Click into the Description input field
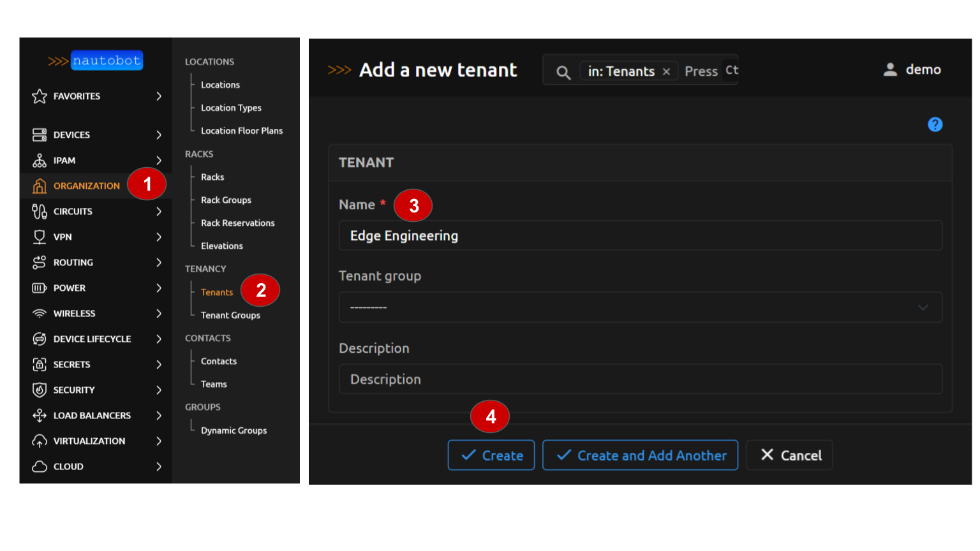 pyautogui.click(x=640, y=379)
